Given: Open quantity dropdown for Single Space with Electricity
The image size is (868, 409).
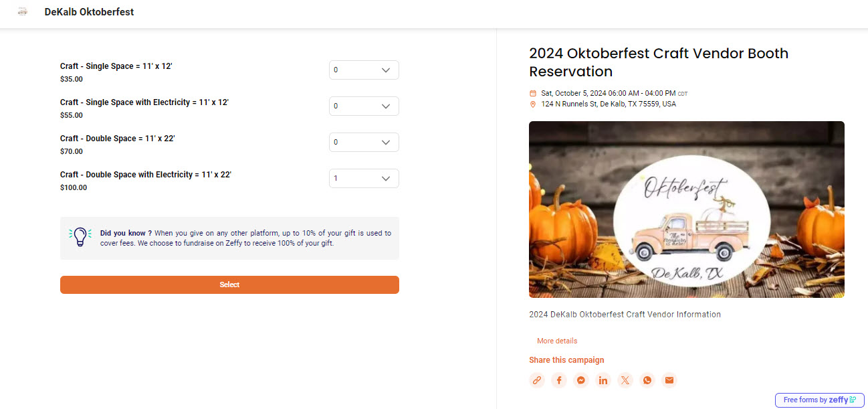Looking at the screenshot, I should [364, 106].
